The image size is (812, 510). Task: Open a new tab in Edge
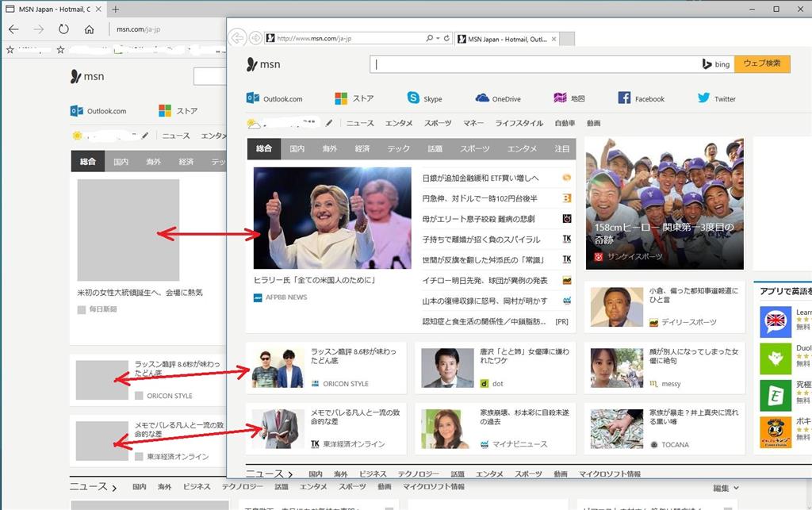[116, 10]
